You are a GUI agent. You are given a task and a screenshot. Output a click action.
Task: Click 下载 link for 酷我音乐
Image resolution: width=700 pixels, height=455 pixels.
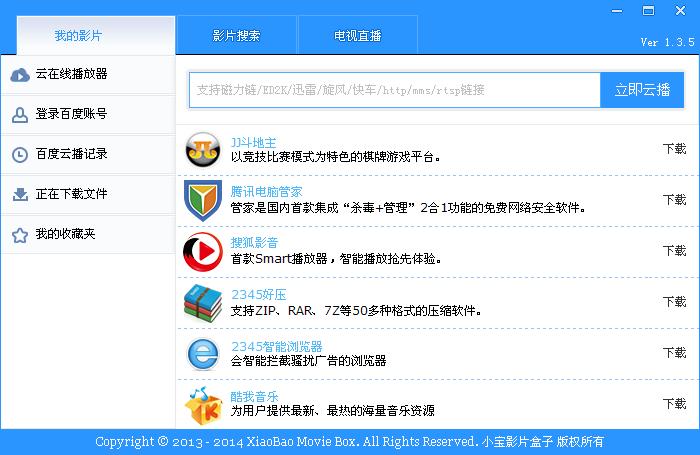coord(674,404)
